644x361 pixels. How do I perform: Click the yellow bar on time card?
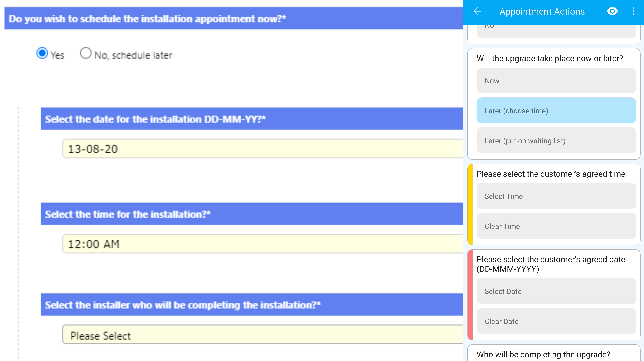[470, 205]
